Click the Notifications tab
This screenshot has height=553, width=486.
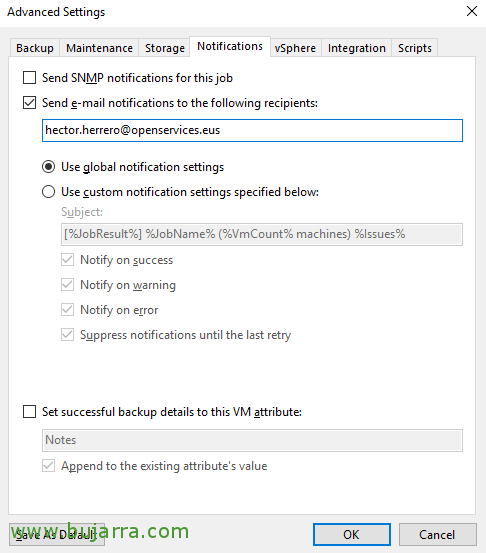230,46
